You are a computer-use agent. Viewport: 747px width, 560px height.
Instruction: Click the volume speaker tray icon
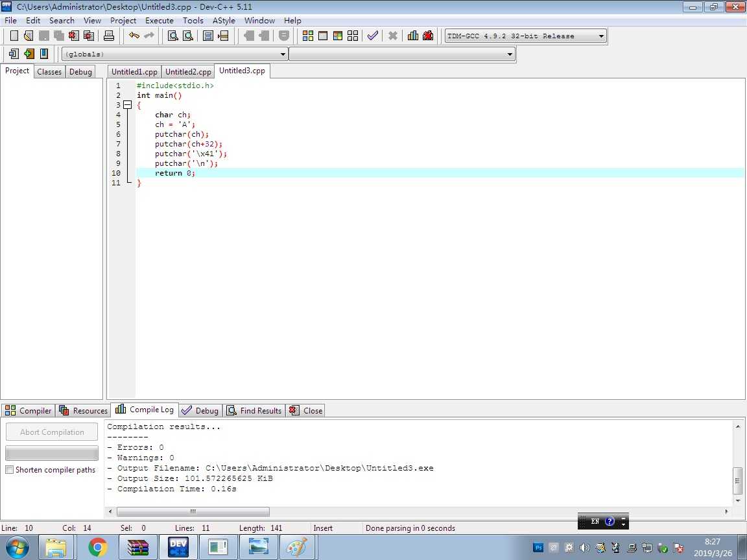point(584,548)
